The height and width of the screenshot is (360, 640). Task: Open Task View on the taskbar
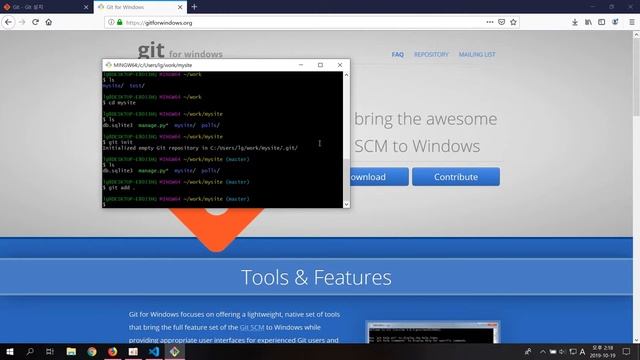(50, 351)
